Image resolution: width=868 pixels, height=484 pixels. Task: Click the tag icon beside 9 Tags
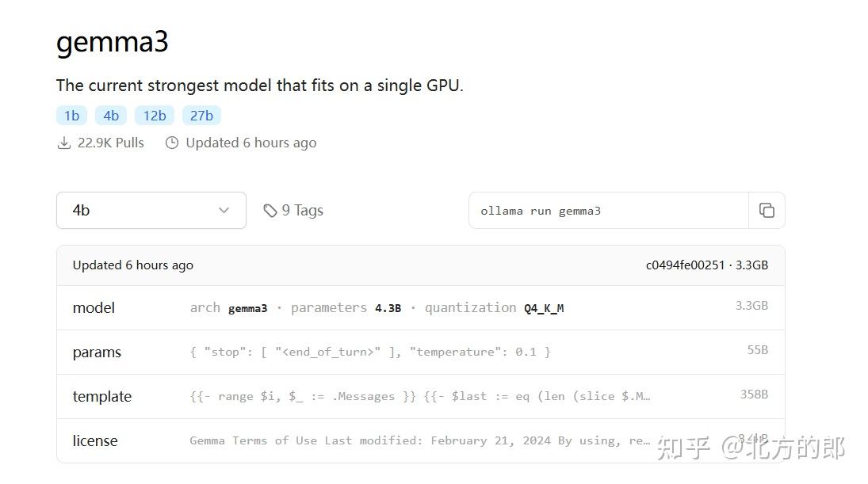click(271, 210)
